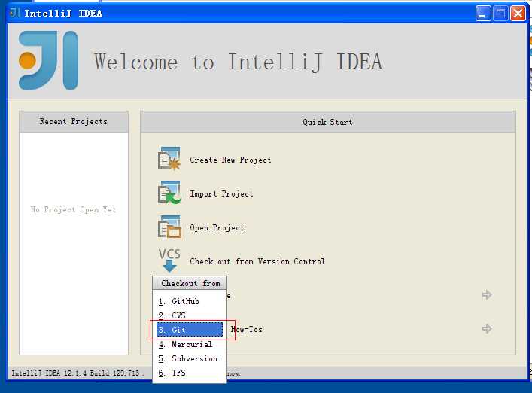Click No Project Open Yet text
This screenshot has height=393, width=532.
[73, 210]
